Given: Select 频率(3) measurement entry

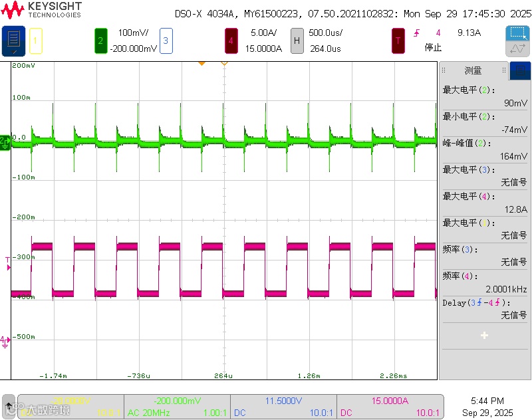Looking at the screenshot, I should [x=485, y=256].
